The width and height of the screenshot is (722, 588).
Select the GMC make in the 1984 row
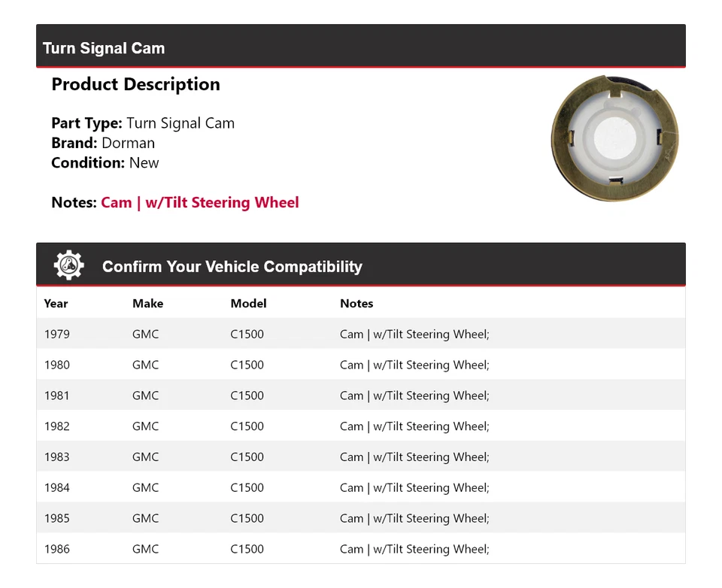[x=145, y=488]
